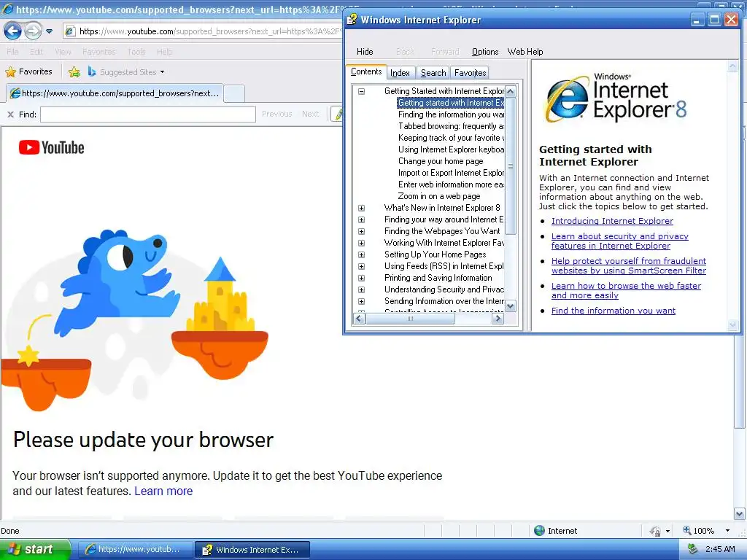Open the recent pages dropdown arrow
This screenshot has height=560, width=747.
click(x=49, y=31)
